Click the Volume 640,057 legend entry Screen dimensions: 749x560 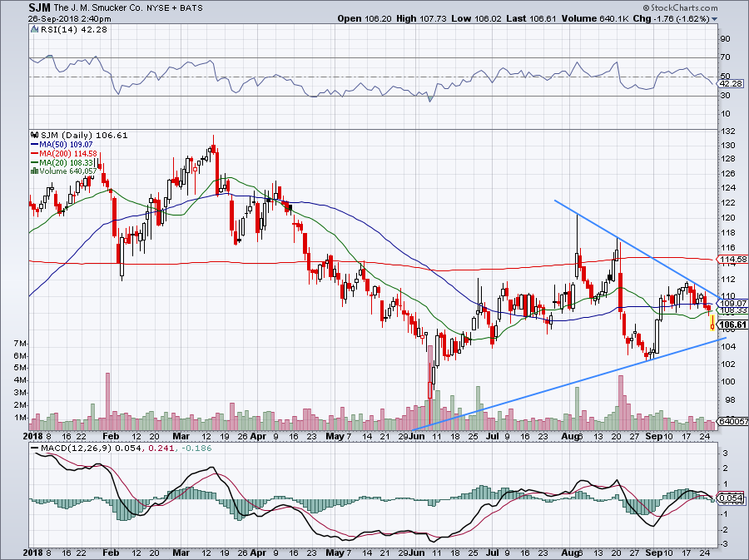(x=68, y=171)
